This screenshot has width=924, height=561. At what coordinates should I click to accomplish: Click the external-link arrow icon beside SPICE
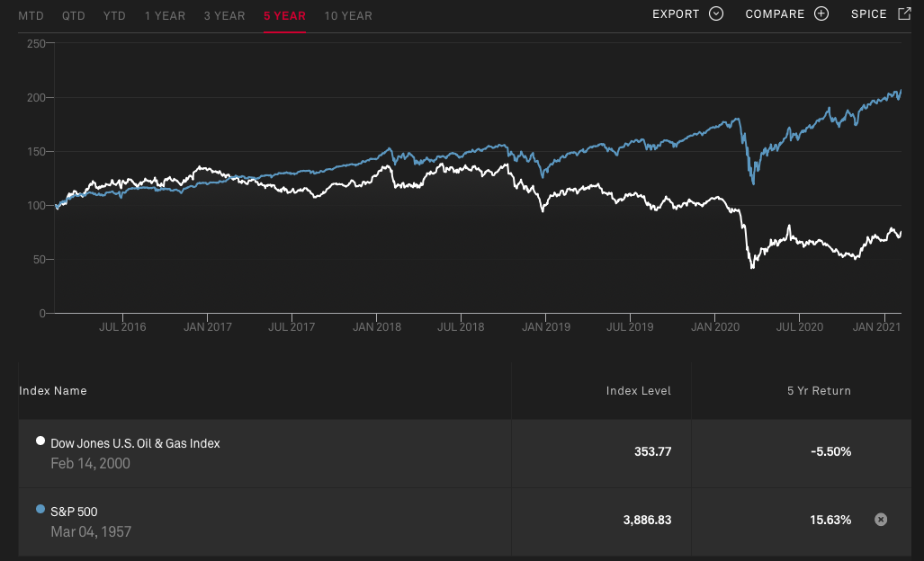coord(904,13)
